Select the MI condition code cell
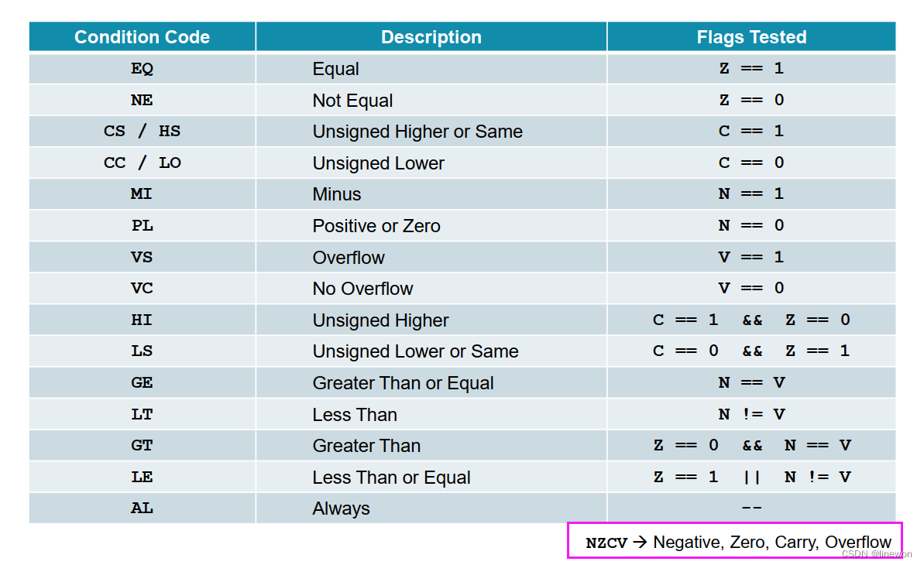Viewport: 924px width, 565px height. click(142, 194)
